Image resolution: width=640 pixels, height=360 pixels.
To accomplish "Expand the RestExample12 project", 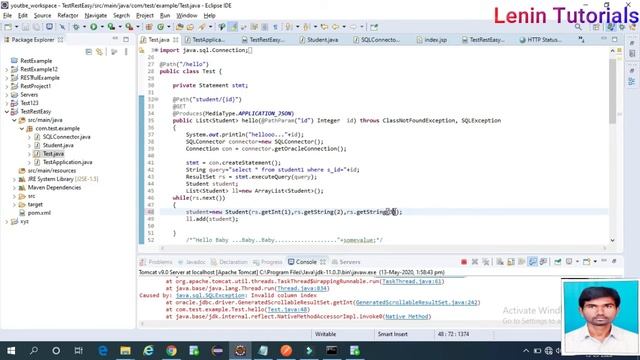I will click(7, 69).
